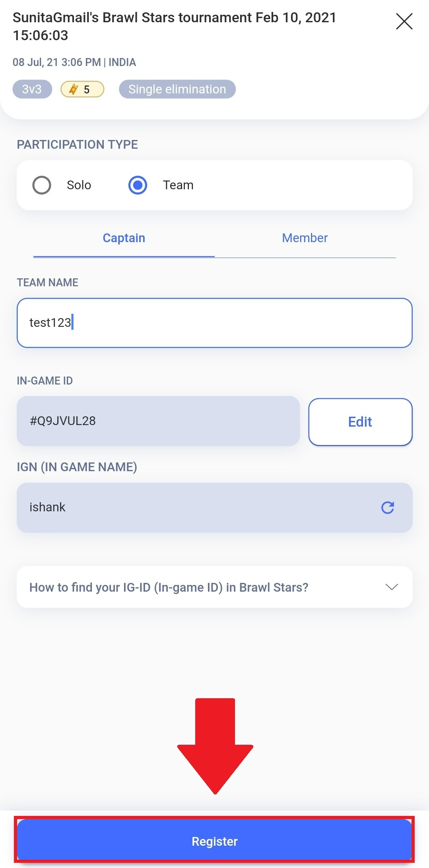The image size is (429, 868).
Task: Click the tournament title text
Action: 175,26
